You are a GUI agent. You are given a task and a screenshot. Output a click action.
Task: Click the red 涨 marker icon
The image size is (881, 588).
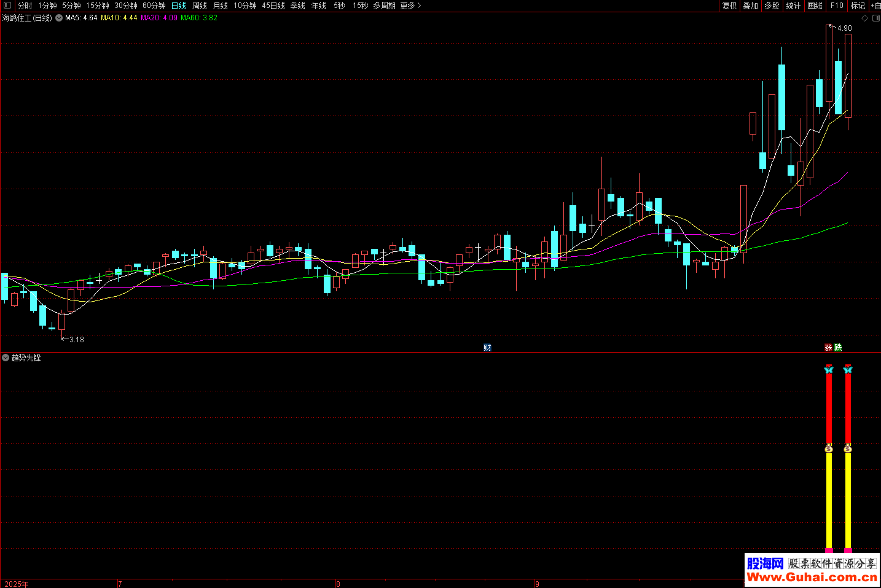(828, 348)
